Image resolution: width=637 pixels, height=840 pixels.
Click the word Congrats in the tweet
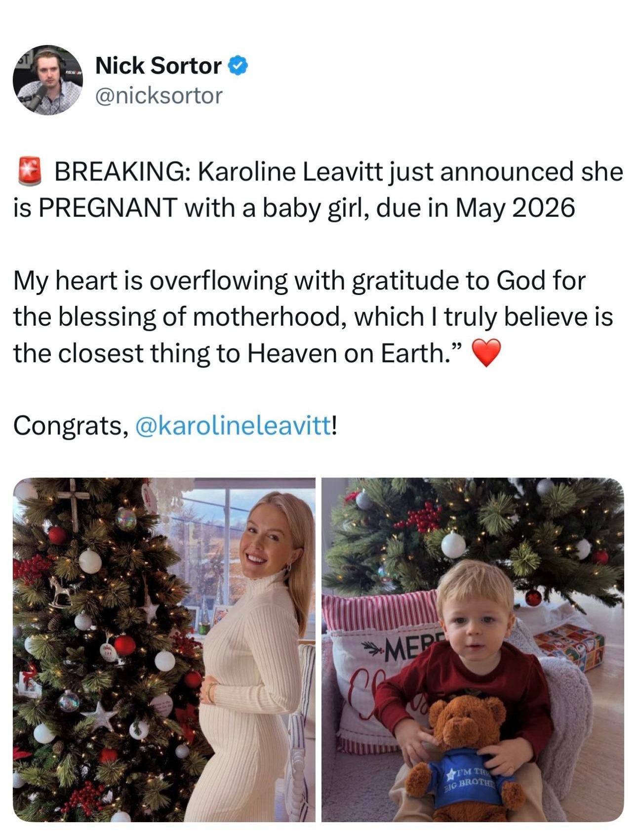pos(67,425)
